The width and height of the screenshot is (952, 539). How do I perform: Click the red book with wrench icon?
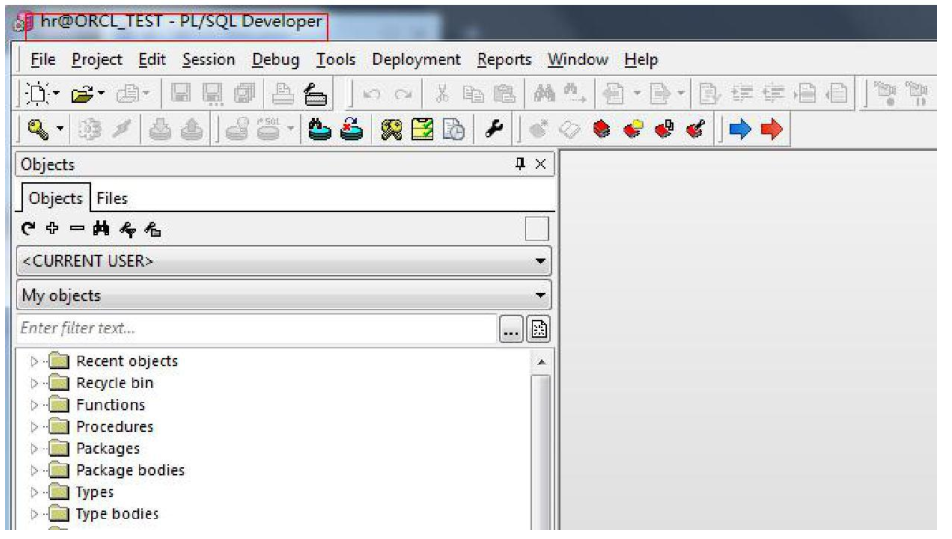[696, 129]
